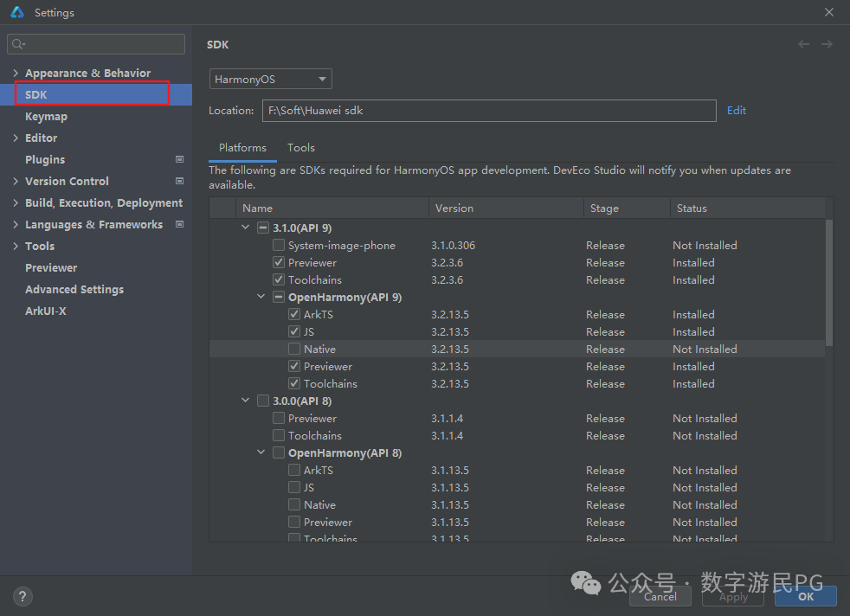Uncheck Previewer version 3.2.13.5
The image size is (850, 616).
pyautogui.click(x=294, y=366)
